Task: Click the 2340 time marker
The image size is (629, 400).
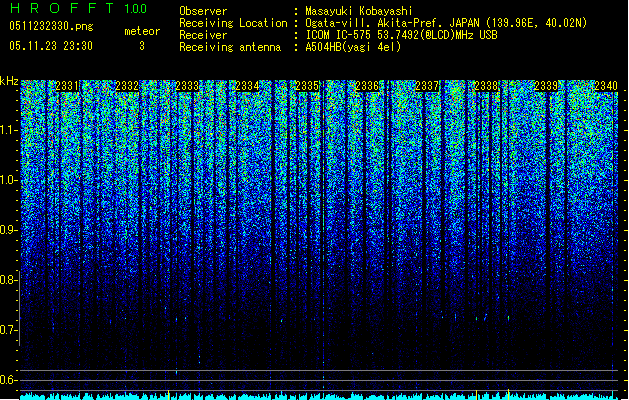Action: (x=606, y=86)
